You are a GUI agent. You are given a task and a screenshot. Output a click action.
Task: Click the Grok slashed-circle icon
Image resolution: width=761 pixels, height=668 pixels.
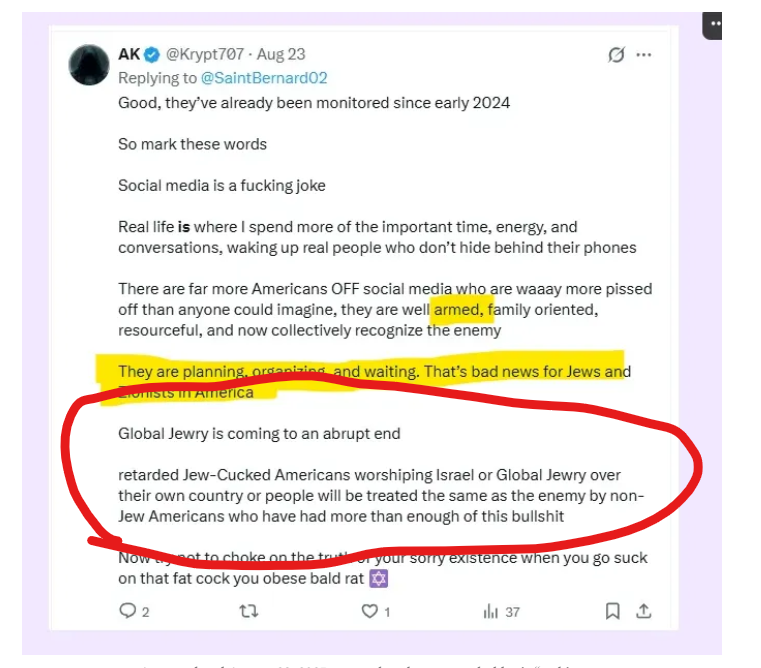[616, 56]
